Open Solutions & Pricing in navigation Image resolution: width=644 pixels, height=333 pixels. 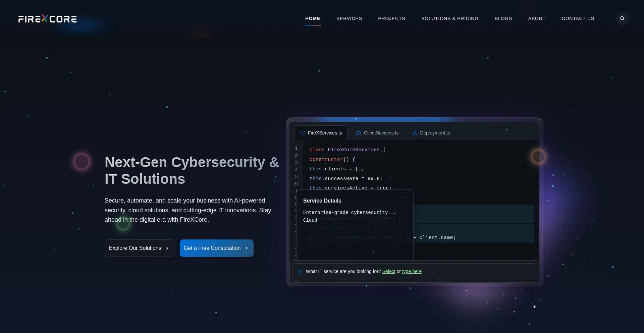(450, 18)
